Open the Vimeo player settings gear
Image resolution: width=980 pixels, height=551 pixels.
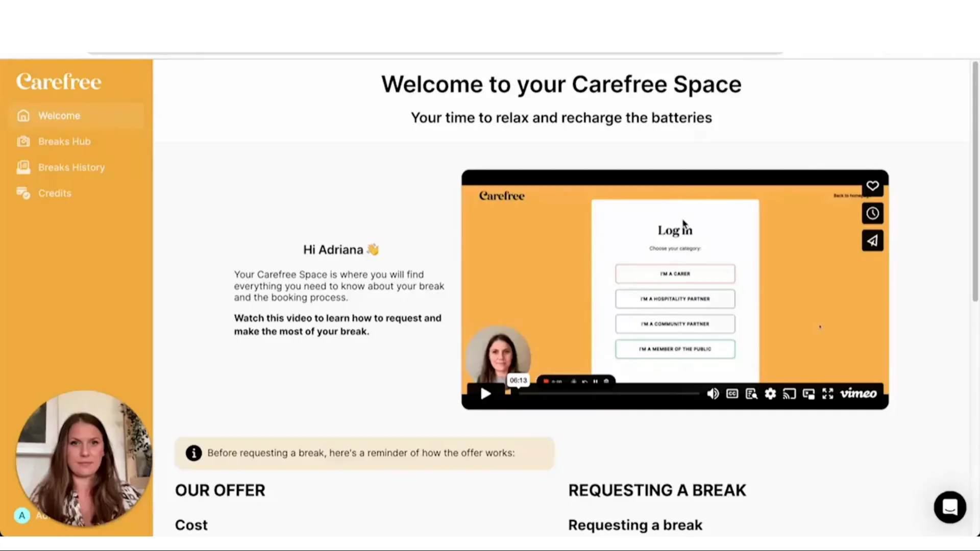click(x=770, y=393)
